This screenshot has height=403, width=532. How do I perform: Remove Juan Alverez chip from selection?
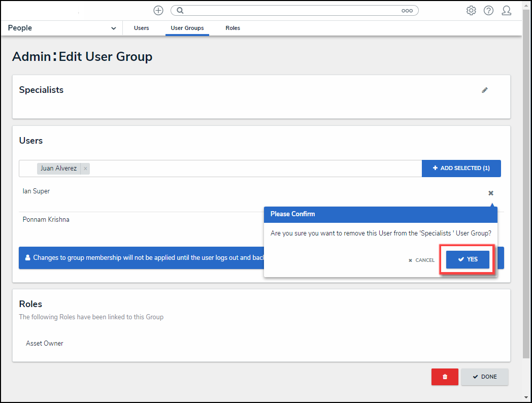point(85,169)
